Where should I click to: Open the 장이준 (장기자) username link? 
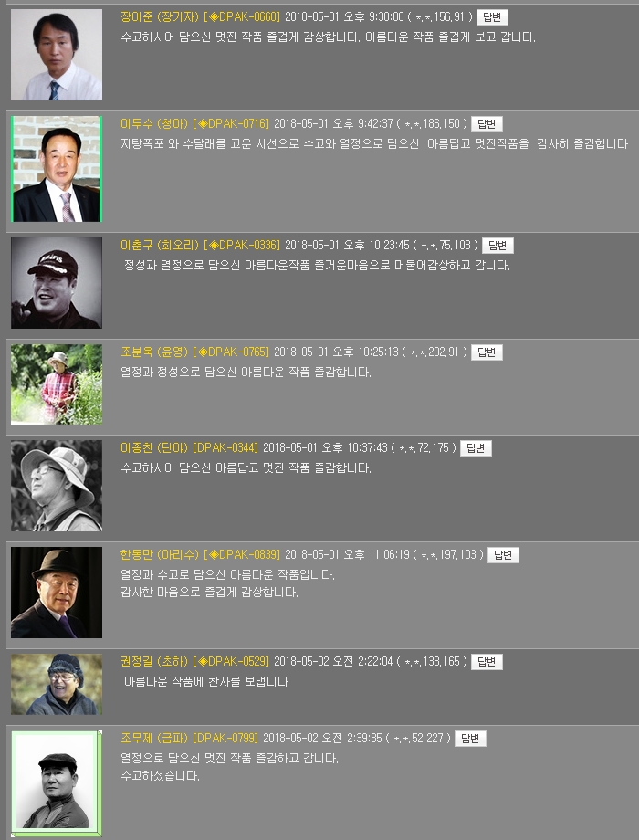tap(160, 17)
